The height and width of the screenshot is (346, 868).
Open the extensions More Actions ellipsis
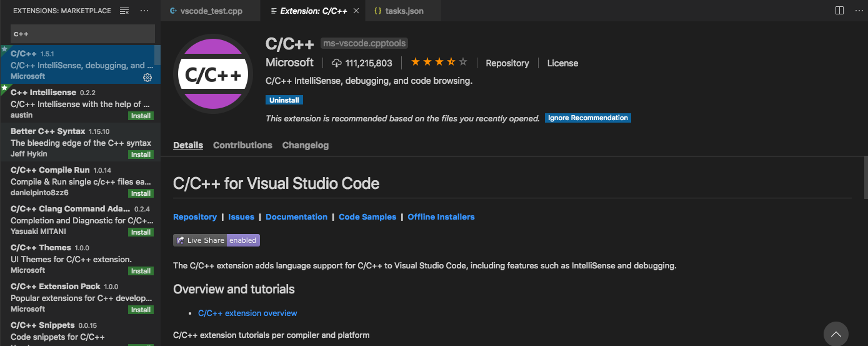coord(144,11)
